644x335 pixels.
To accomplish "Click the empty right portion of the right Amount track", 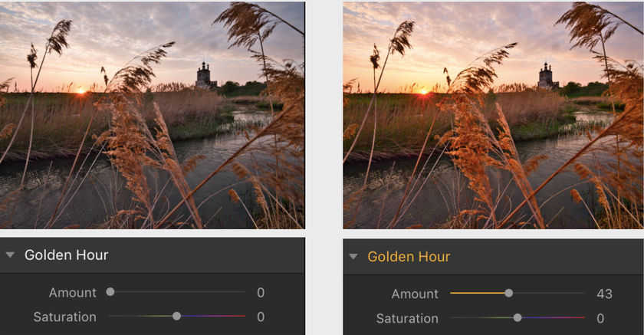I will coord(549,293).
